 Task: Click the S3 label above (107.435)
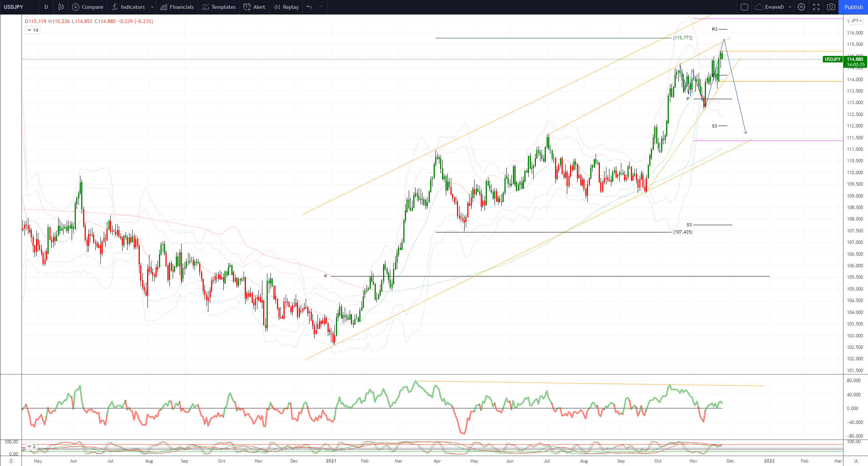[x=689, y=225]
